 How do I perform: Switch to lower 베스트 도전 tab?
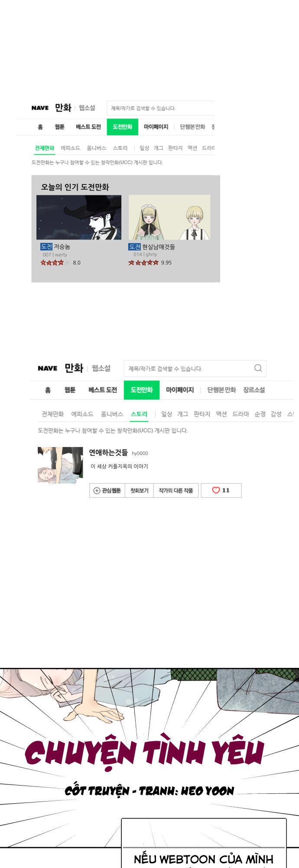(x=103, y=390)
